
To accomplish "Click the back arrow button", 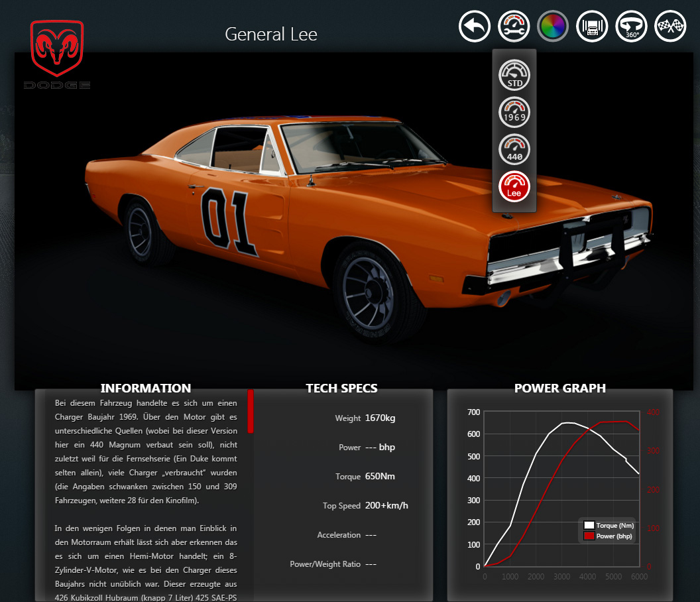I will coord(474,27).
